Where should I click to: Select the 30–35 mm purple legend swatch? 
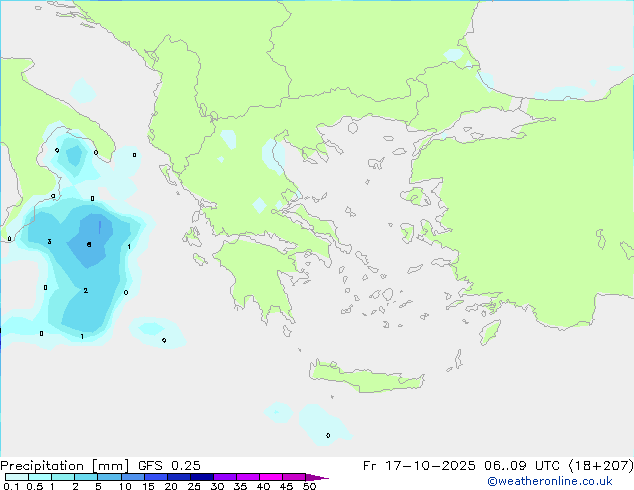tap(224, 477)
